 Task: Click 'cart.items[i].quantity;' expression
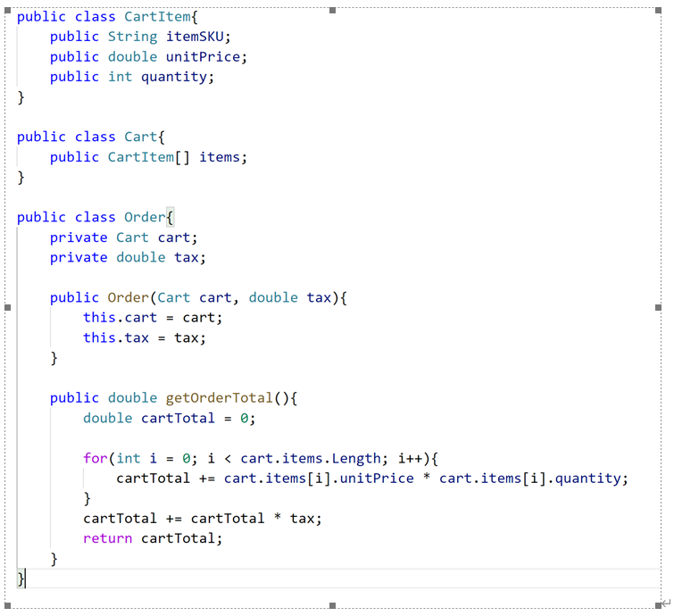click(534, 479)
